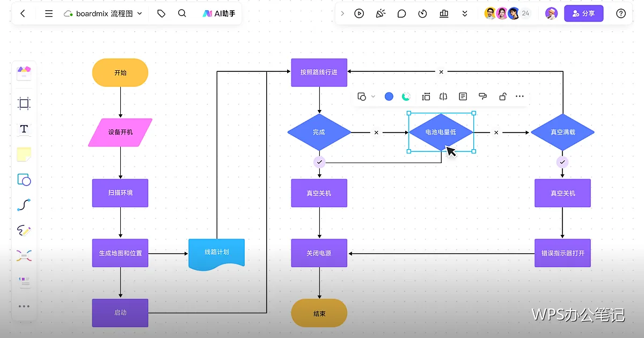Click the tag icon in the top bar

(161, 13)
